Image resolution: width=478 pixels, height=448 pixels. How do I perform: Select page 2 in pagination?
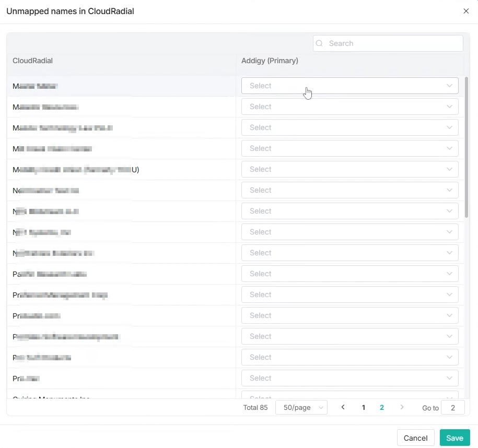382,408
